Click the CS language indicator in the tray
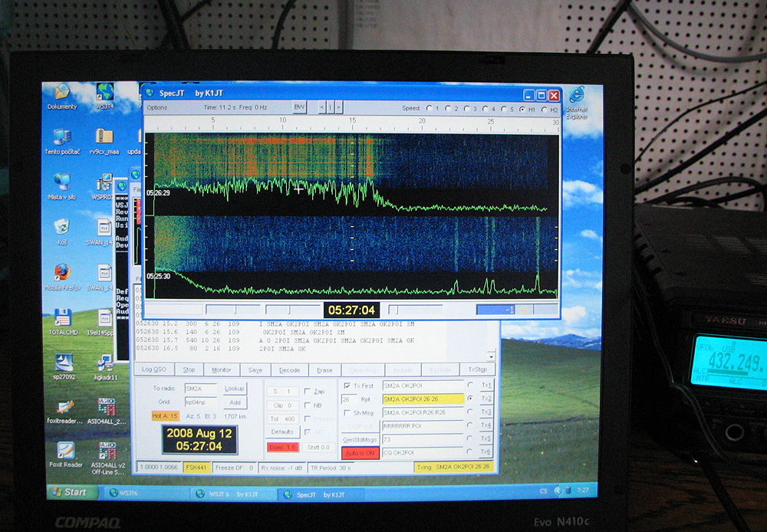The height and width of the screenshot is (532, 767). 544,491
